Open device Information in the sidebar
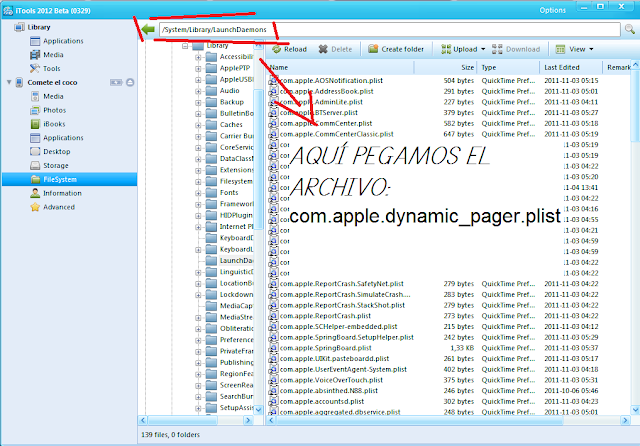 click(61, 193)
